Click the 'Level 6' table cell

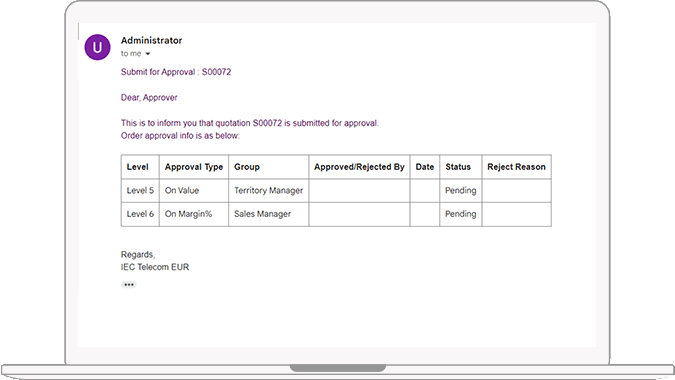(x=140, y=214)
